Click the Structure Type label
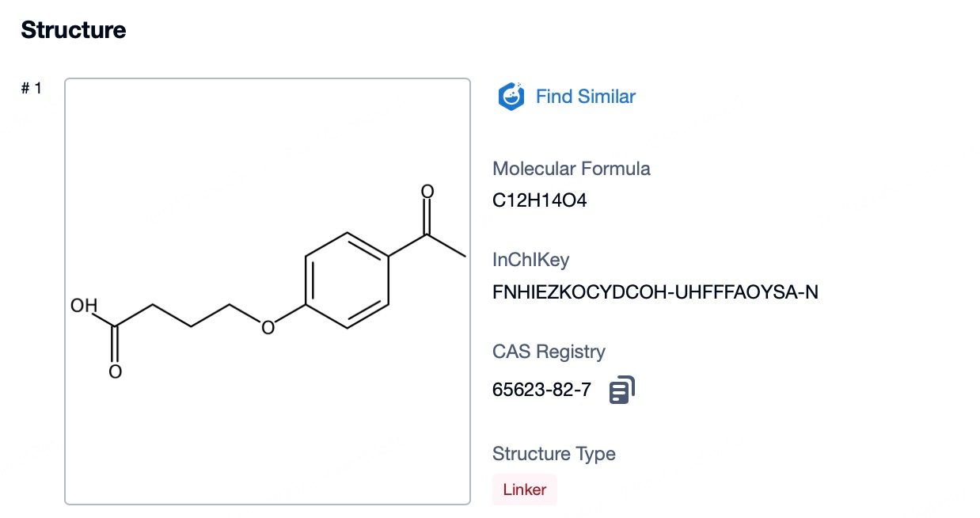This screenshot has height=518, width=980. [x=553, y=454]
